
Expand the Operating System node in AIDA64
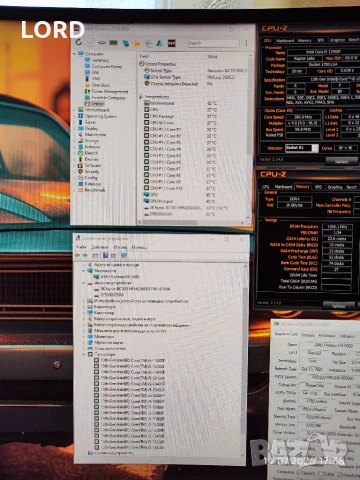(x=74, y=116)
